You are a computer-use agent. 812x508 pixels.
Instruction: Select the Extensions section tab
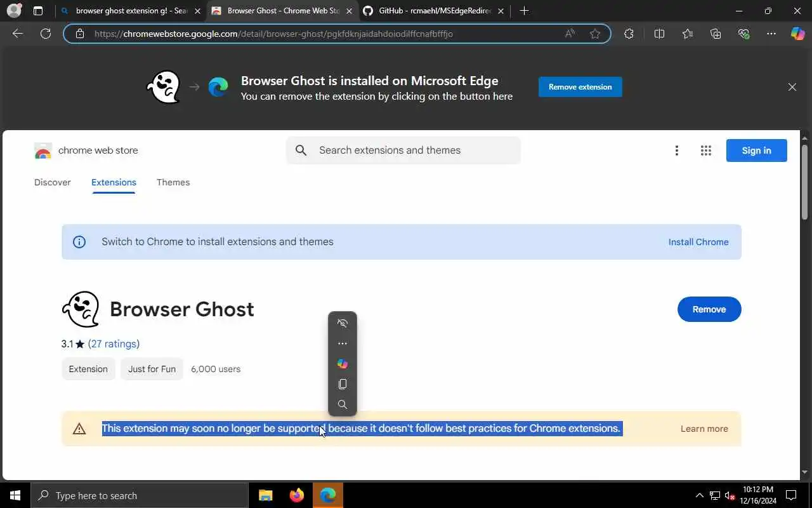click(114, 182)
